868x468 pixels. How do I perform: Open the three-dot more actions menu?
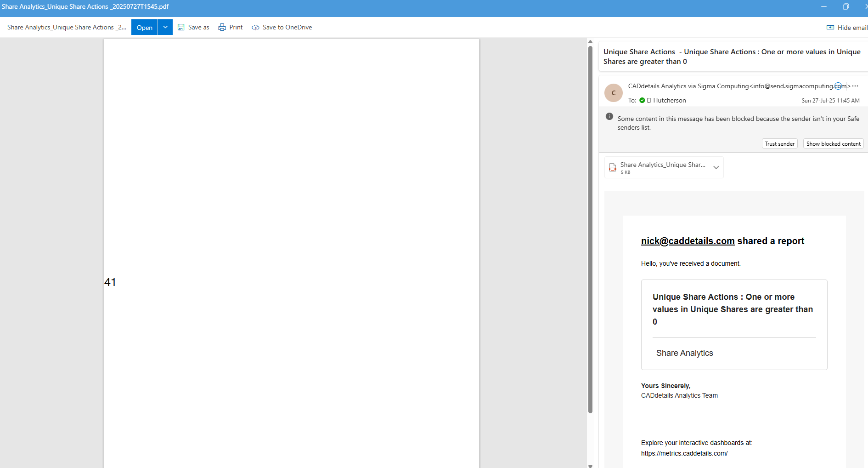coord(855,86)
